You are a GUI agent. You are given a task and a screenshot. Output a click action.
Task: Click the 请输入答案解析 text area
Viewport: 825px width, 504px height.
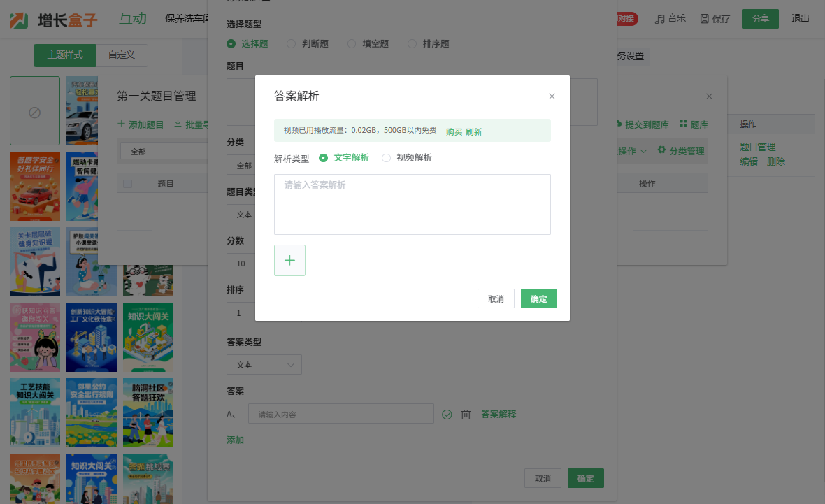(412, 204)
